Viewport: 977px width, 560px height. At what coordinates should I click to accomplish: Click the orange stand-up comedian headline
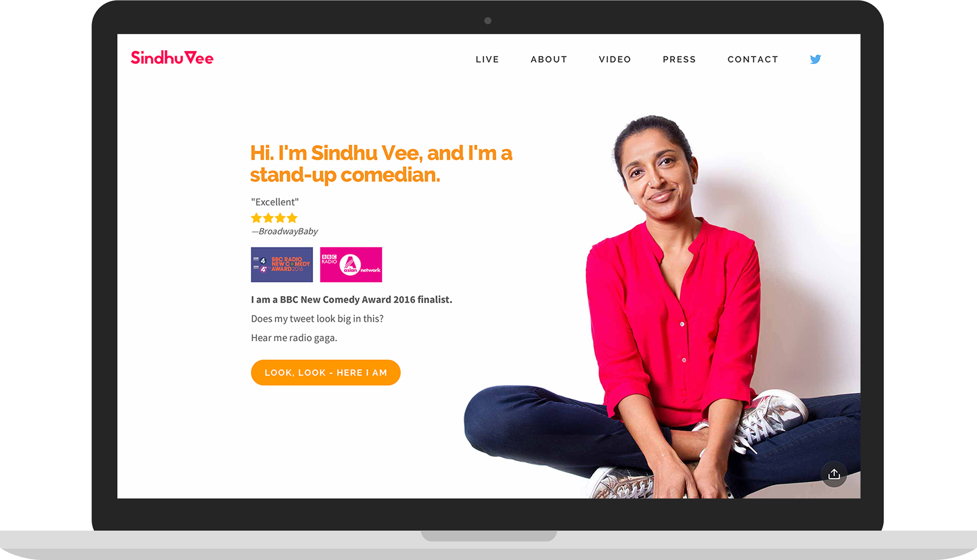[x=381, y=164]
